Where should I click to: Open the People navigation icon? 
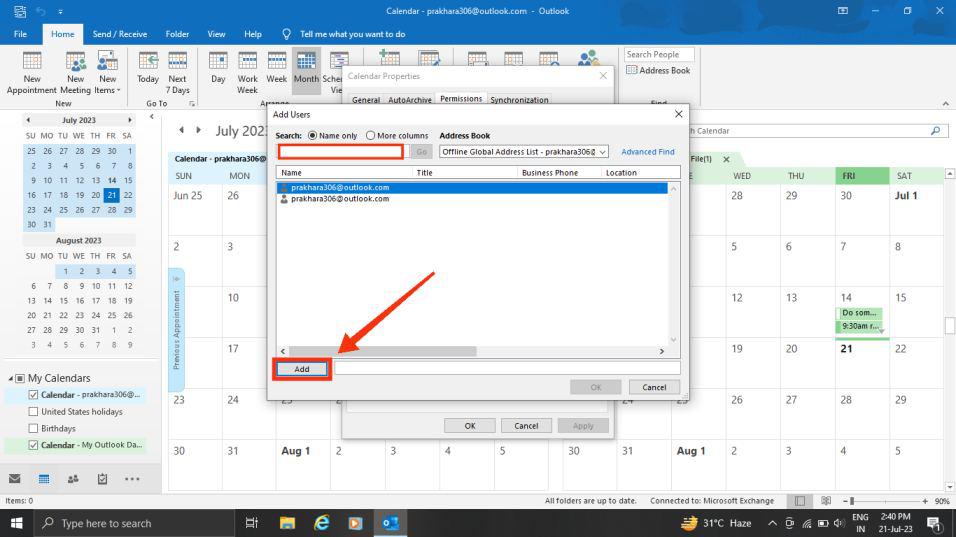point(73,479)
